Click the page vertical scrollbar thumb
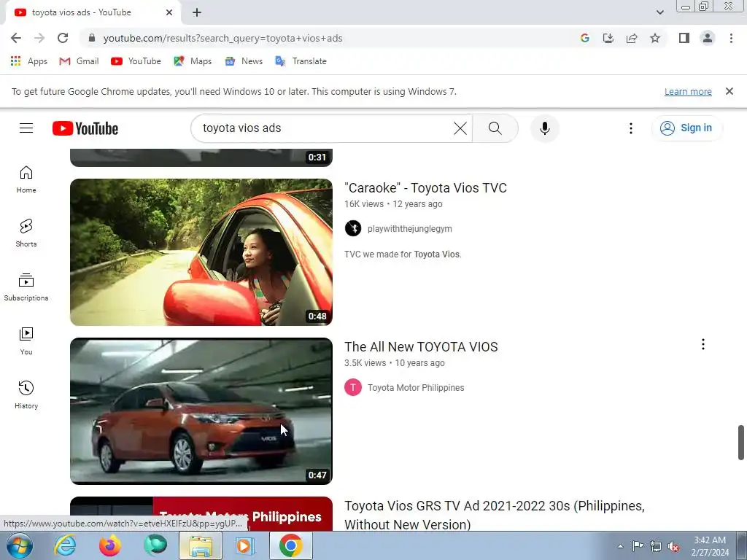Viewport: 747px width, 560px height. tap(741, 443)
